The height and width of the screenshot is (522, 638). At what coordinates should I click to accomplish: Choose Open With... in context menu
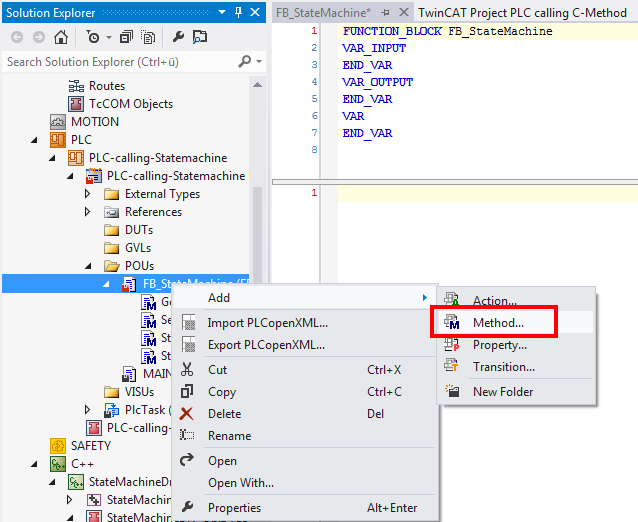pos(305,483)
